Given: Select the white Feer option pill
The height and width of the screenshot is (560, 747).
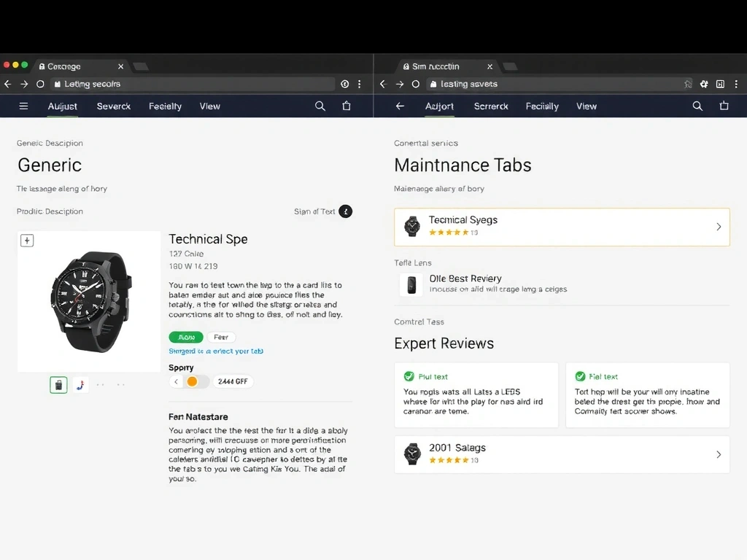Looking at the screenshot, I should pos(221,338).
